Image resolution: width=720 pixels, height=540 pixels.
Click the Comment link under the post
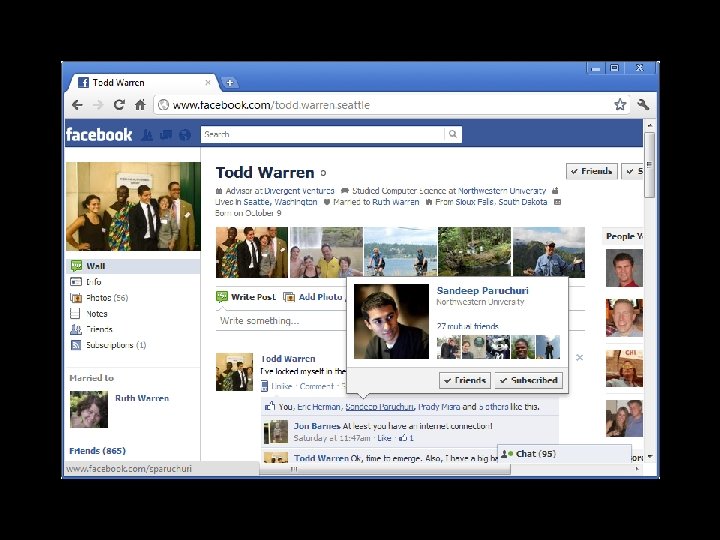(316, 386)
